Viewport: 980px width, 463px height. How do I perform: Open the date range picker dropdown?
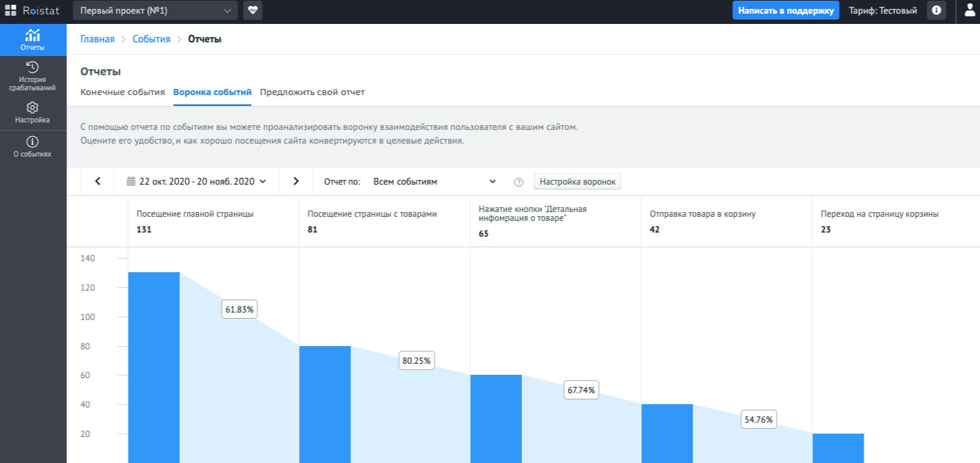point(196,181)
